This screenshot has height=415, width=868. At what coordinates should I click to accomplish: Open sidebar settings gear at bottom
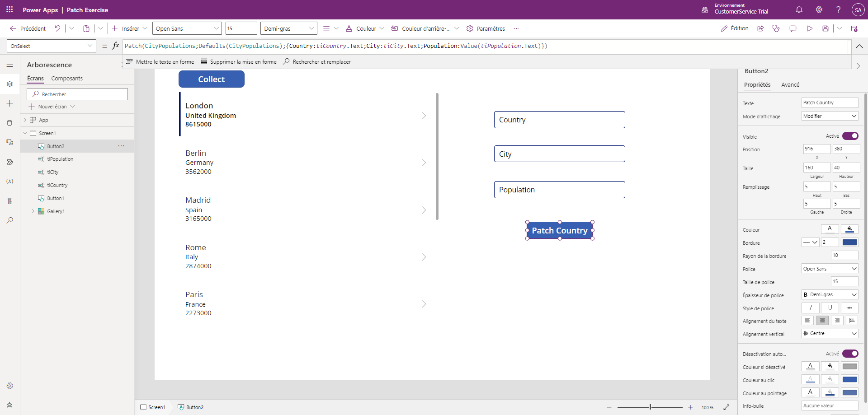point(9,386)
